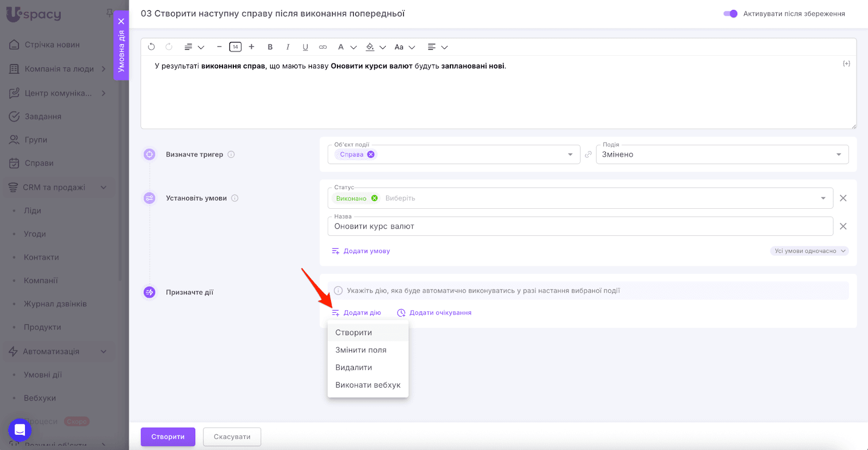This screenshot has width=868, height=450.
Task: Increase font size with plus icon
Action: pos(252,47)
